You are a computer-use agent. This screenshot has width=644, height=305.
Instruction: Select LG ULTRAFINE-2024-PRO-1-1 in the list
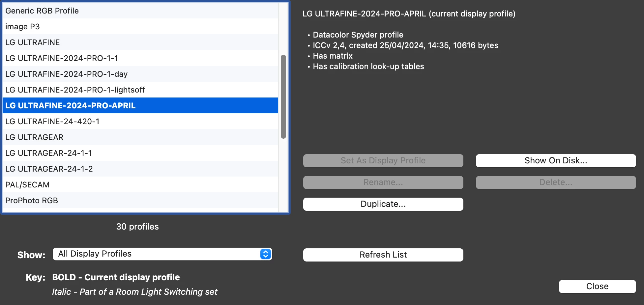coord(140,58)
